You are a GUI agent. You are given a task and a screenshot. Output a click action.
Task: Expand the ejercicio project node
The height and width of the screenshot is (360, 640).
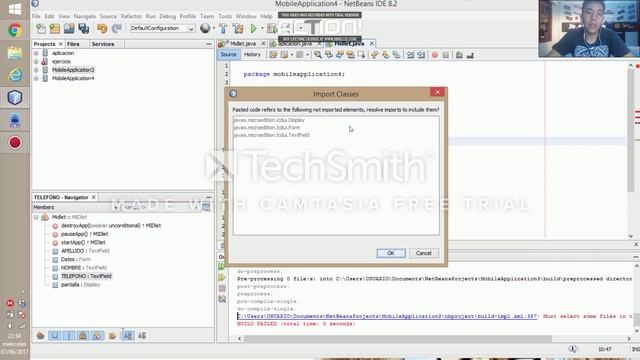tap(36, 62)
